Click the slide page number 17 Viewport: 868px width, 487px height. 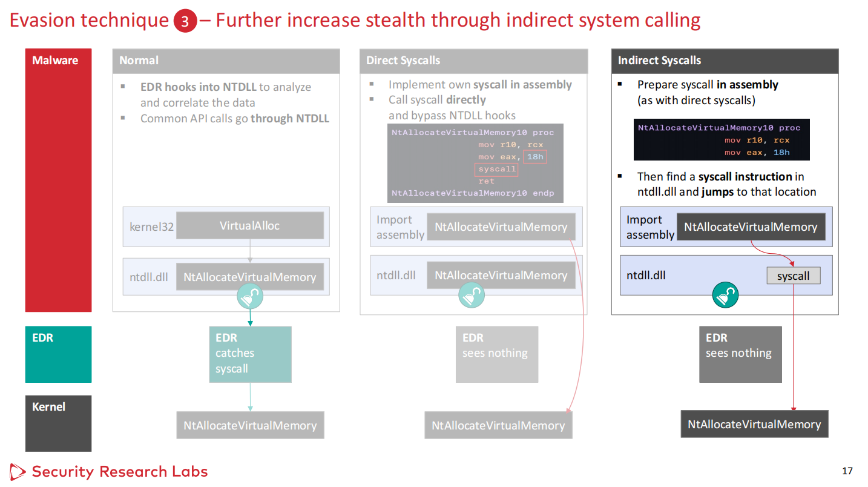[847, 471]
